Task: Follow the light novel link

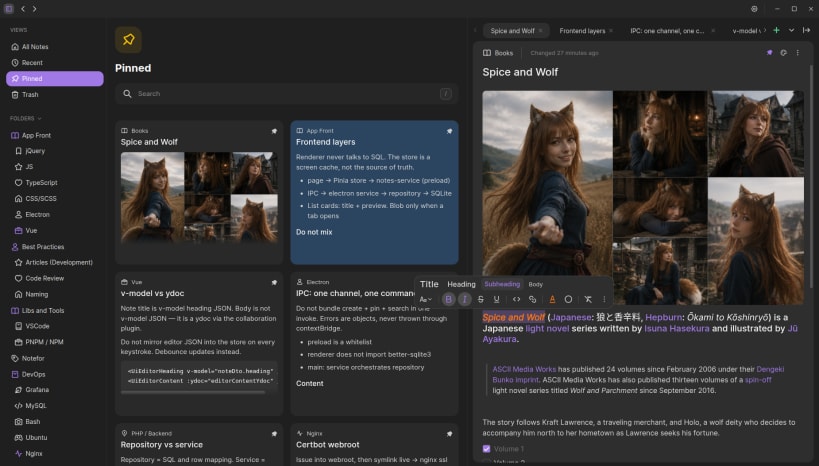Action: (x=547, y=329)
